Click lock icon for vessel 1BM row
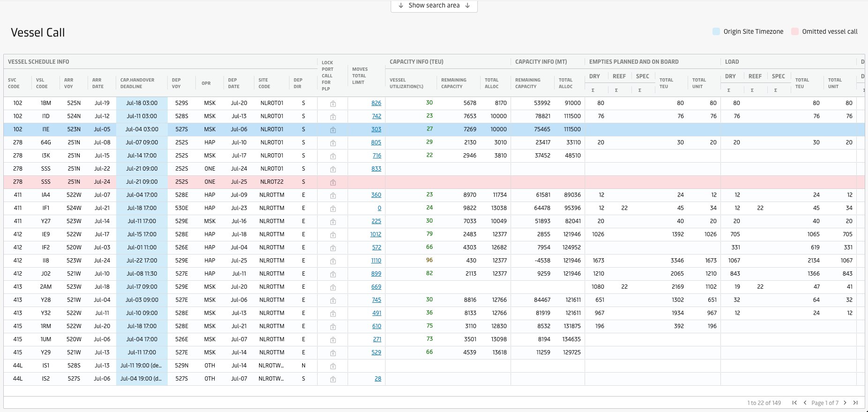This screenshot has height=412, width=868. point(333,103)
